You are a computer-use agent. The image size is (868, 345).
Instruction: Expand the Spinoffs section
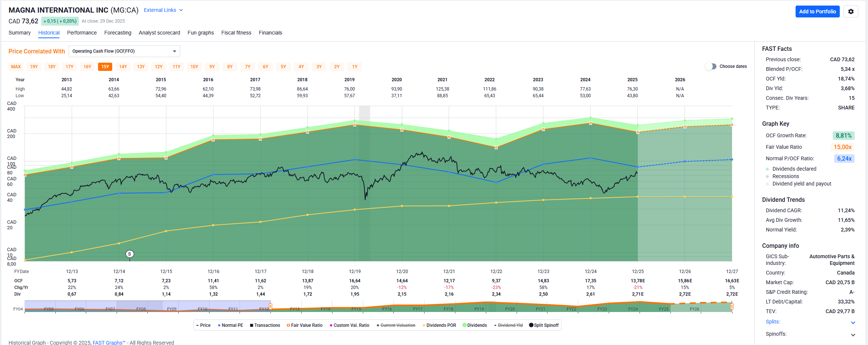pos(853,335)
